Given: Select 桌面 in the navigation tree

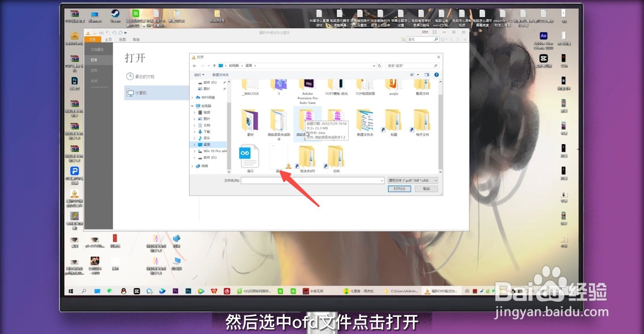Looking at the screenshot, I should click(x=207, y=145).
